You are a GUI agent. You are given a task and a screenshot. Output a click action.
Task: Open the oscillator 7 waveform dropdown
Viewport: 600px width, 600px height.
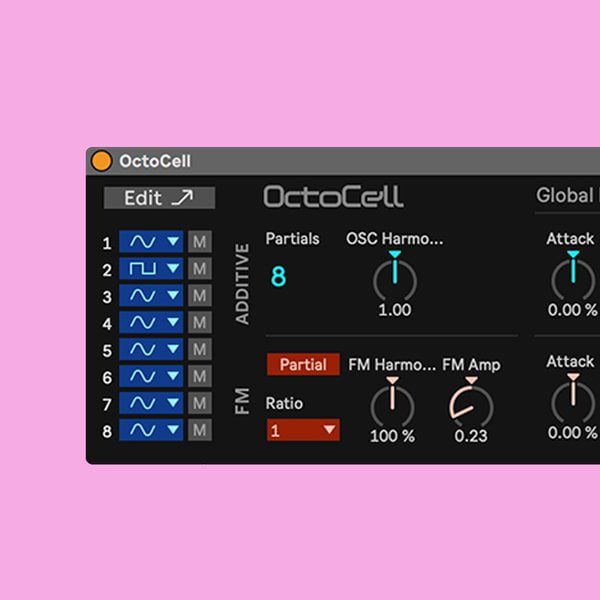coord(151,403)
